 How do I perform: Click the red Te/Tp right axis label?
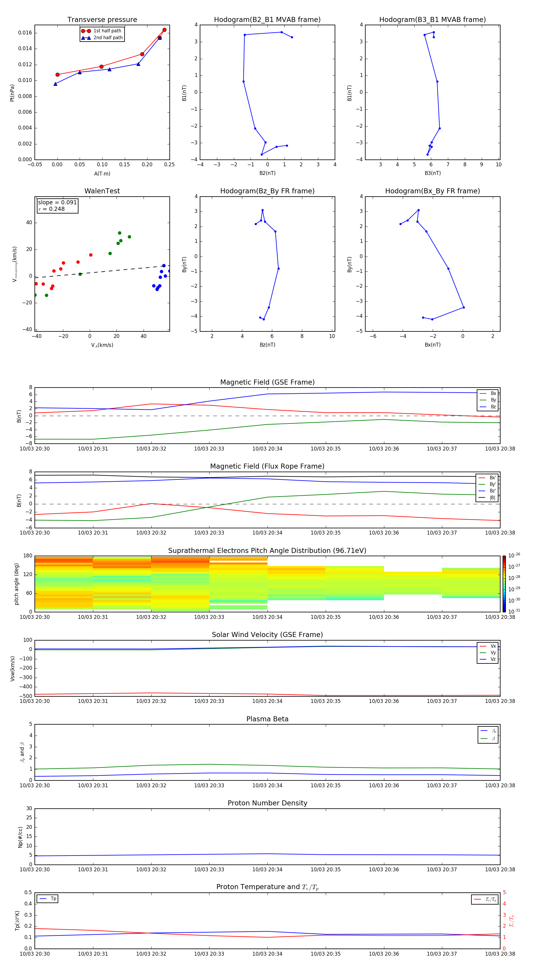point(512,921)
